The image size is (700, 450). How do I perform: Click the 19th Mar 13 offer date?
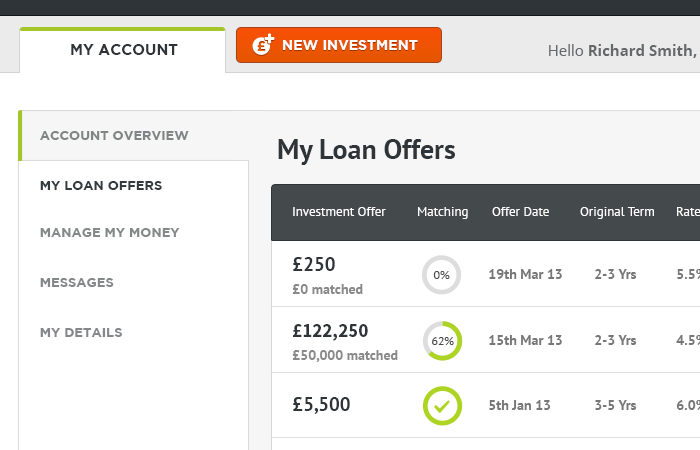[x=525, y=274]
